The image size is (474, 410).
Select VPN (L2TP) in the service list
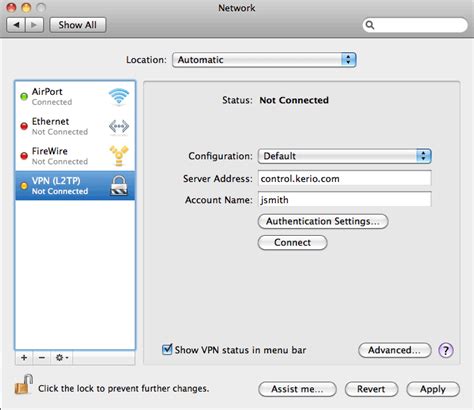75,186
